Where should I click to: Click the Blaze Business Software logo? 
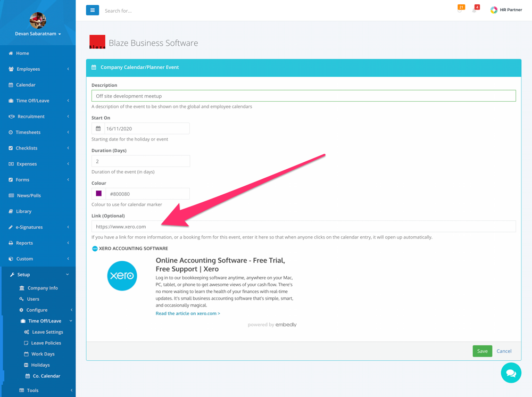point(97,42)
